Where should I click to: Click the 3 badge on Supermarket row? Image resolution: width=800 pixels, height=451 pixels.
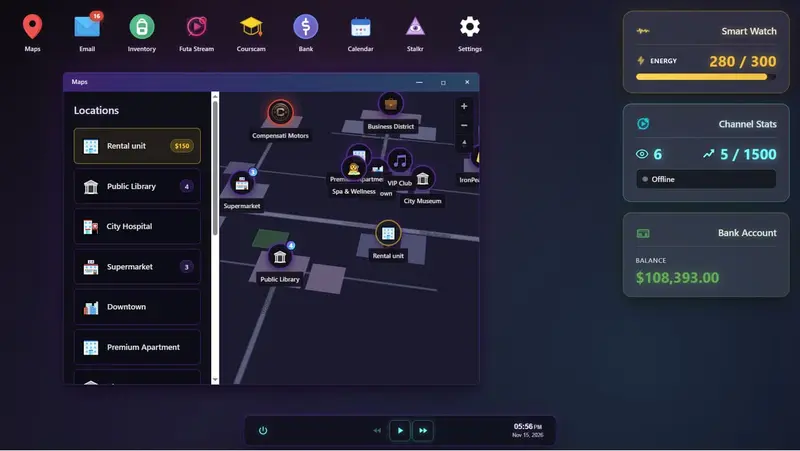pyautogui.click(x=186, y=267)
